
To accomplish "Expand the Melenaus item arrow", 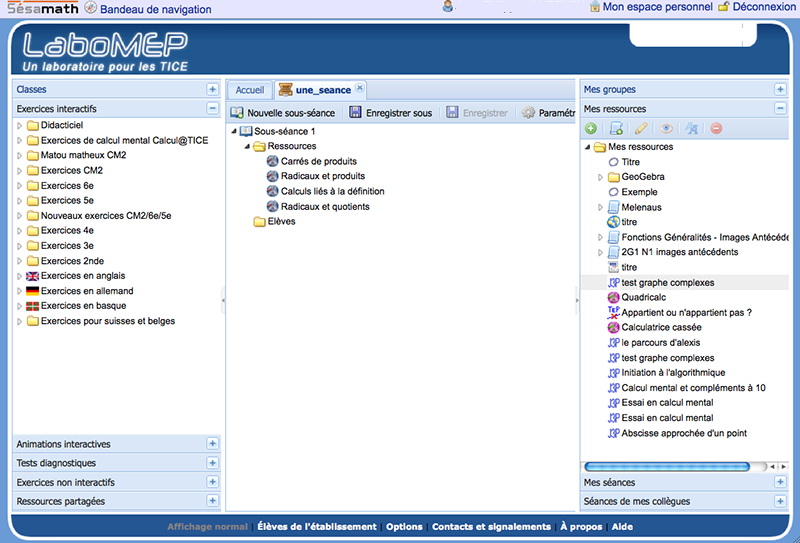I will [601, 207].
